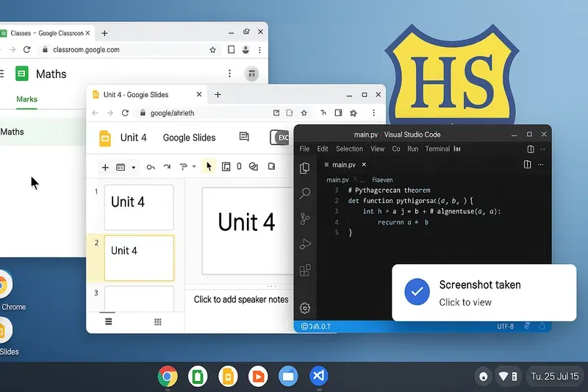Open Run and Debug in VS Code sidebar
The width and height of the screenshot is (588, 392).
[305, 244]
